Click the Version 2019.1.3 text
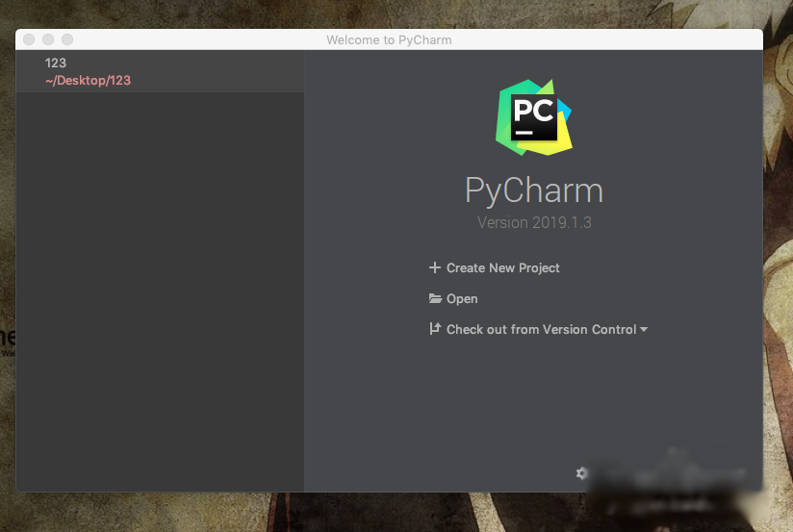 (534, 222)
